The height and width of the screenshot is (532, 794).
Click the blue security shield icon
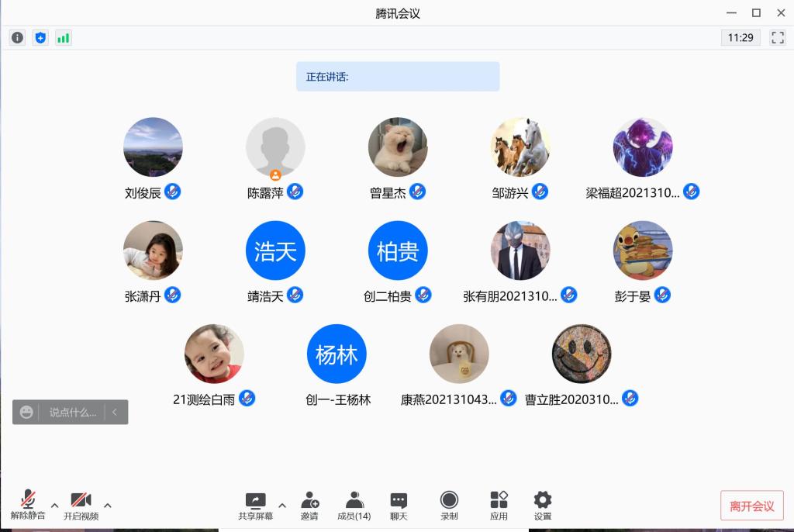click(x=40, y=37)
